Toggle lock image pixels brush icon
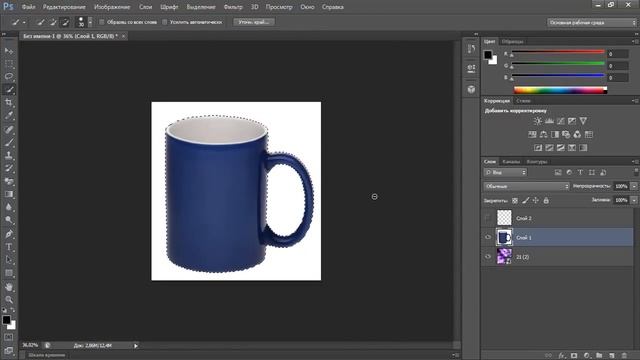This screenshot has height=360, width=640. click(526, 200)
